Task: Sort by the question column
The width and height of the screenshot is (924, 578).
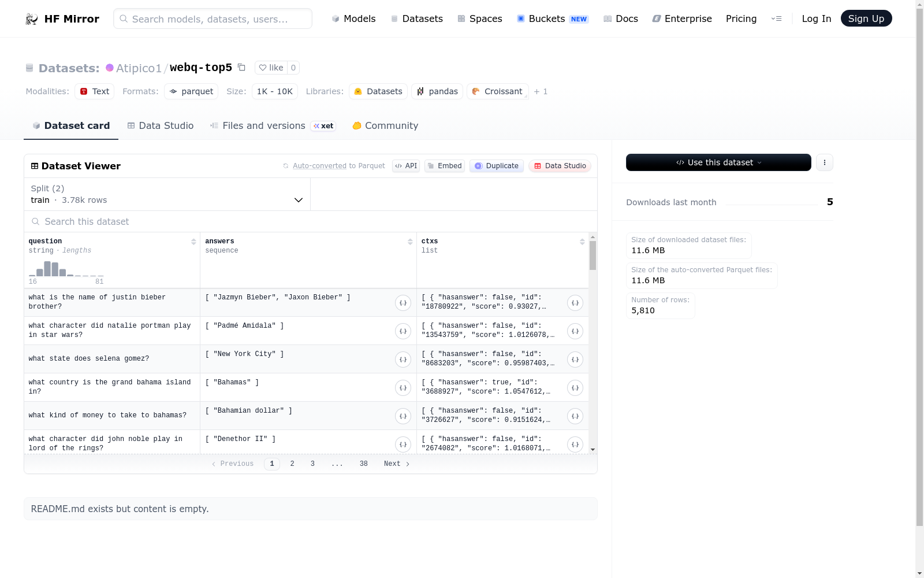Action: tap(193, 242)
